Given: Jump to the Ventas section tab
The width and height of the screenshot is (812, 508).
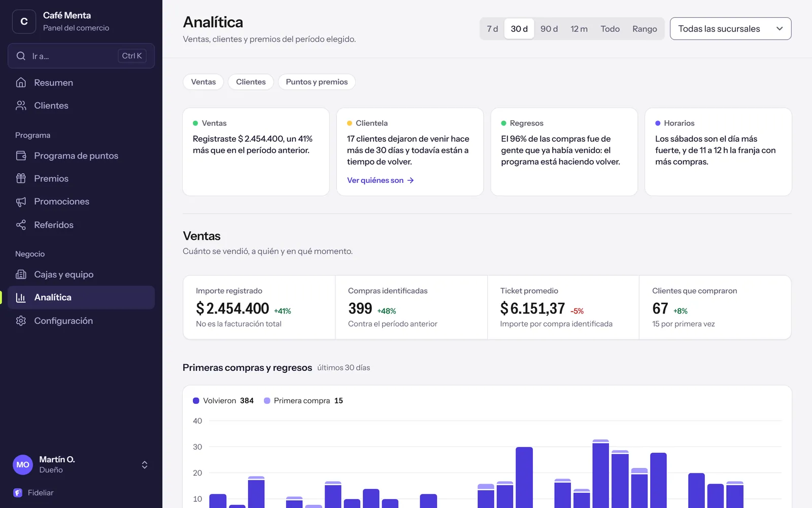Looking at the screenshot, I should 204,82.
